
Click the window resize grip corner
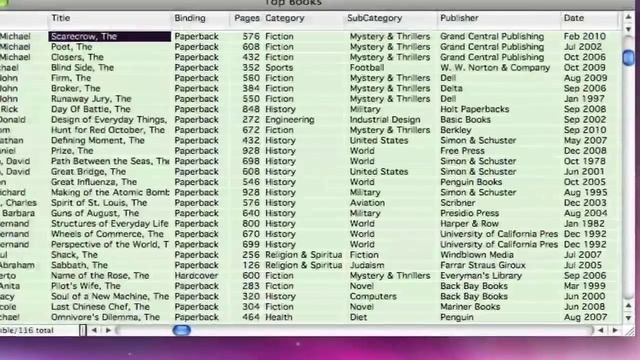(x=630, y=331)
